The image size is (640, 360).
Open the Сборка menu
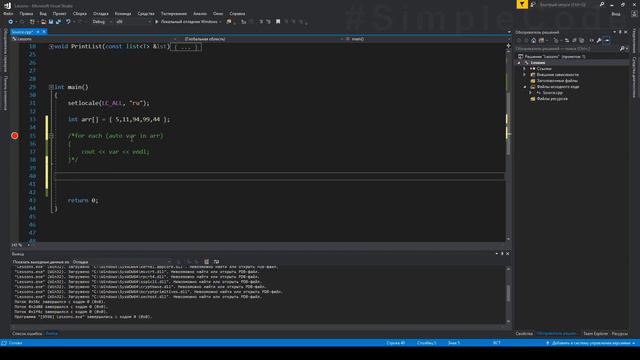click(80, 13)
